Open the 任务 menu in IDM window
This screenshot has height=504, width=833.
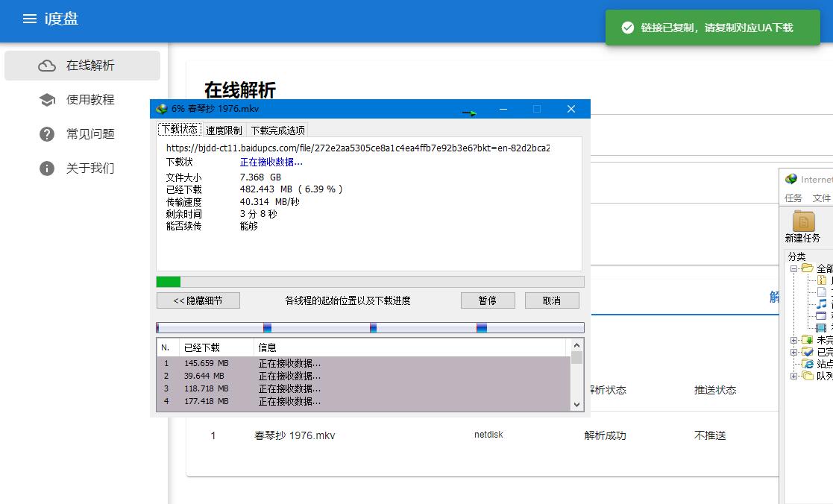(x=793, y=198)
